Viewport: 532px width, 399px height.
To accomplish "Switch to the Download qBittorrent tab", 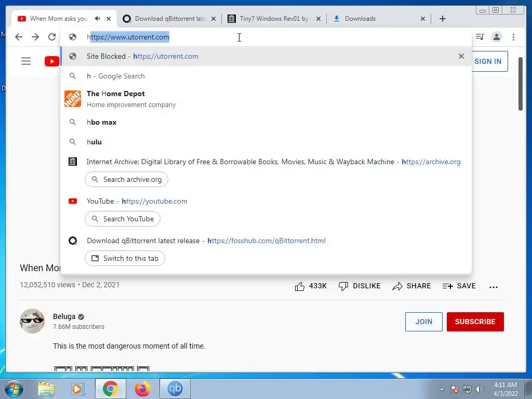I will click(169, 19).
